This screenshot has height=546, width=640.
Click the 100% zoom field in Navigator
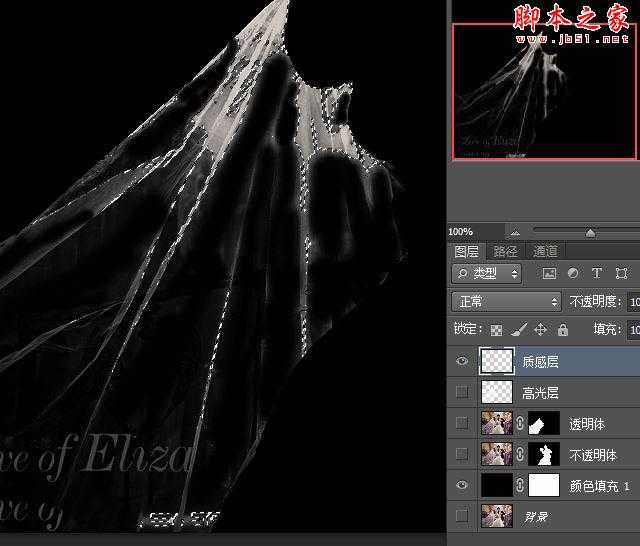476,232
